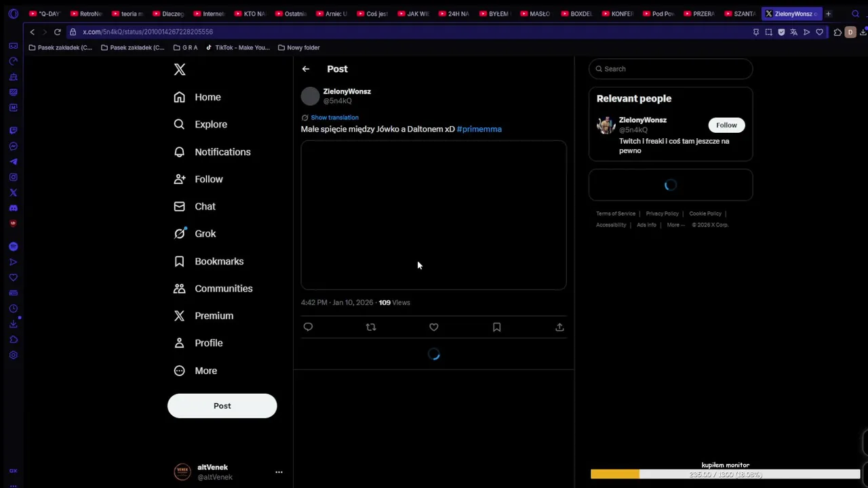Click Show translation link

334,117
